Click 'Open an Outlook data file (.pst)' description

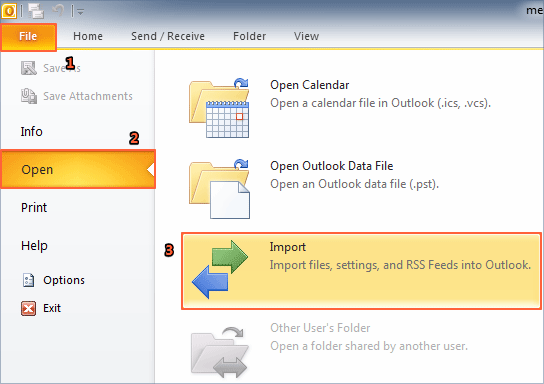point(355,184)
